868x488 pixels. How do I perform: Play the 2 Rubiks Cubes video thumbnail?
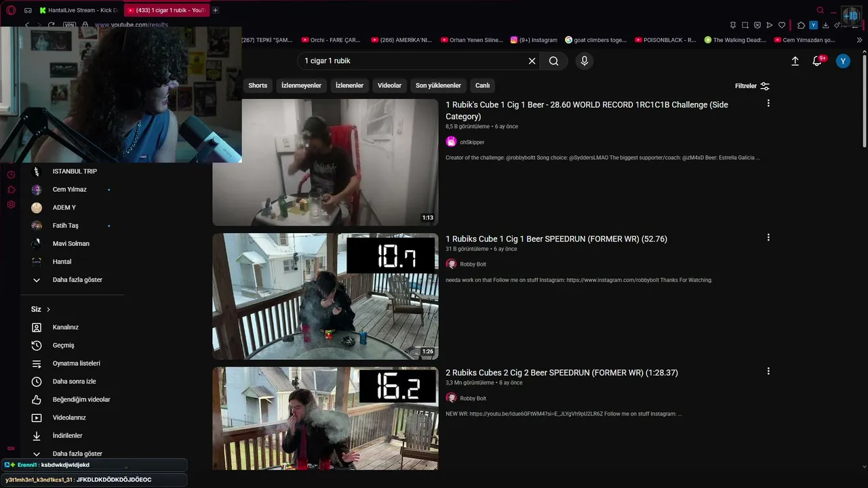[x=325, y=418]
